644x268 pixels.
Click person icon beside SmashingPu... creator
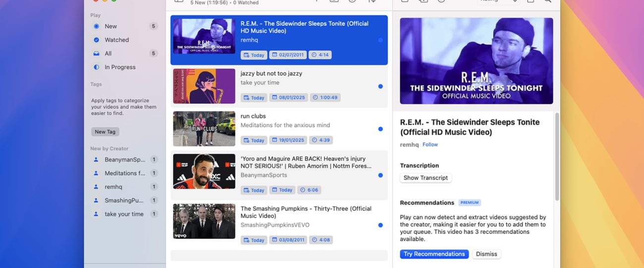click(96, 201)
